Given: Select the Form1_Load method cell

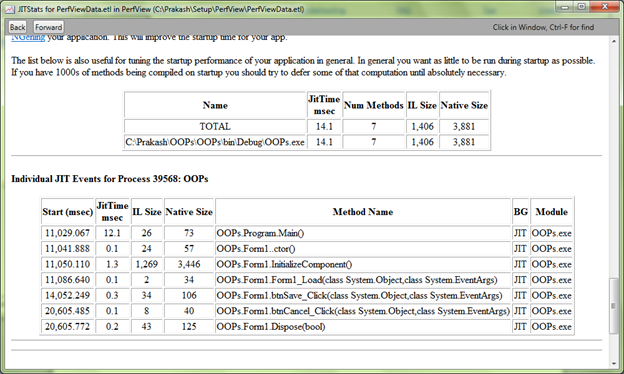Looking at the screenshot, I should pos(363,280).
